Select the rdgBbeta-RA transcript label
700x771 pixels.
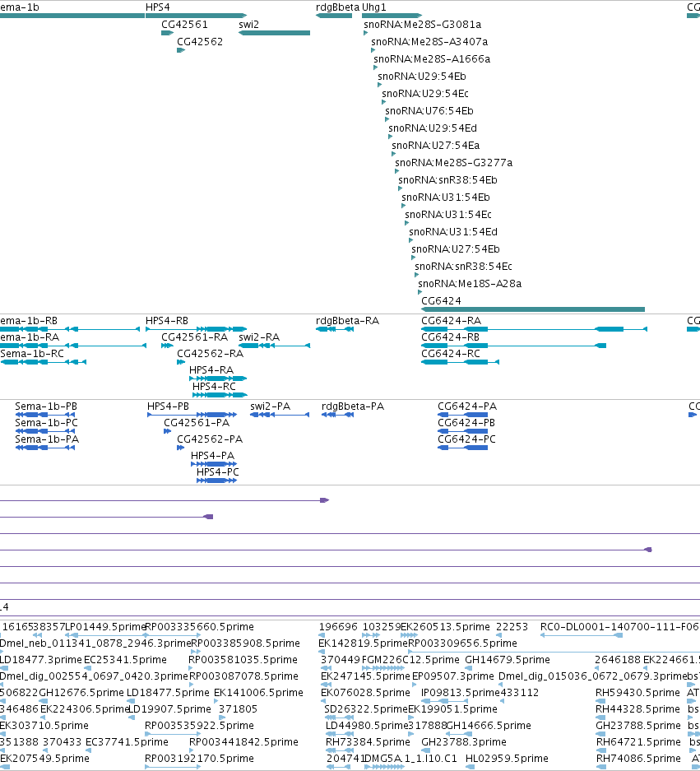[x=348, y=321]
